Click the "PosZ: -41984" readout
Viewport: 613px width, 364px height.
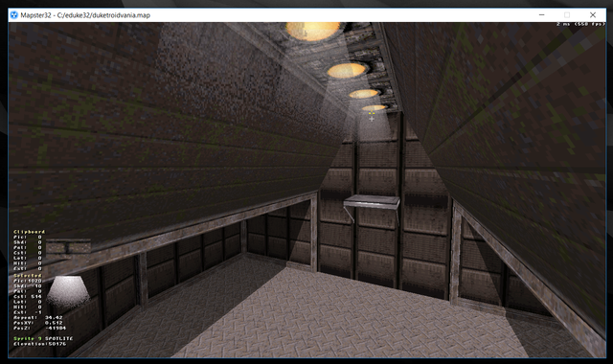pos(39,328)
